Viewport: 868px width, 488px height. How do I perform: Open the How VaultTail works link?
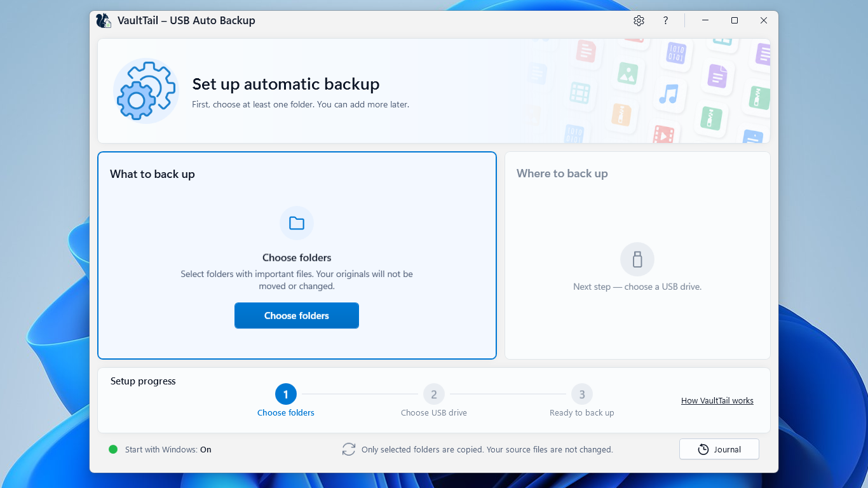tap(717, 401)
